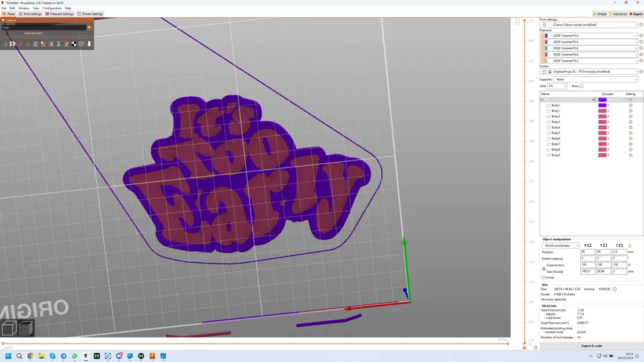Click right thumb of horizontal moves slider
This screenshot has width=644, height=362.
pos(508,343)
